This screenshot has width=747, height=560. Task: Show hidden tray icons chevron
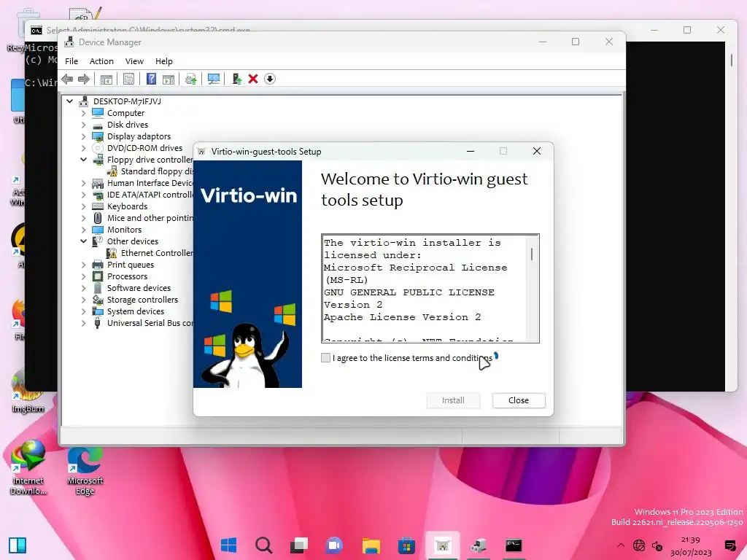pos(620,545)
